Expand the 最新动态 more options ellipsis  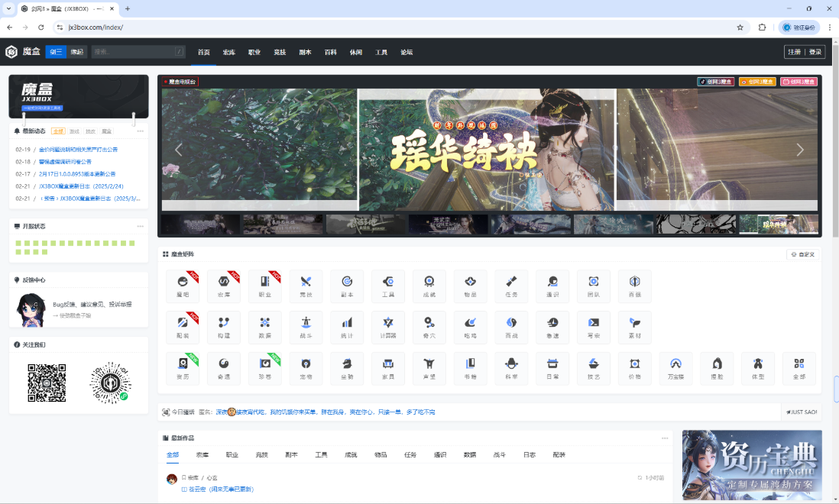(141, 131)
